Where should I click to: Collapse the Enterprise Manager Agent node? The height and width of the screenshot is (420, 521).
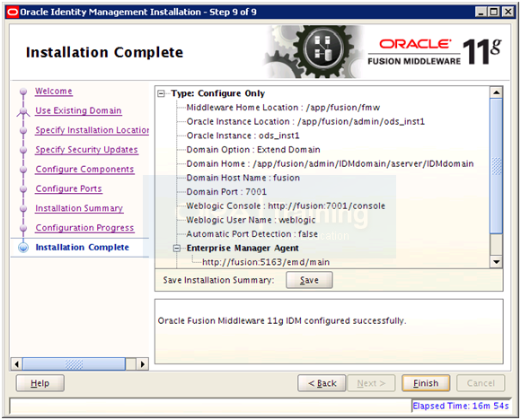click(177, 248)
